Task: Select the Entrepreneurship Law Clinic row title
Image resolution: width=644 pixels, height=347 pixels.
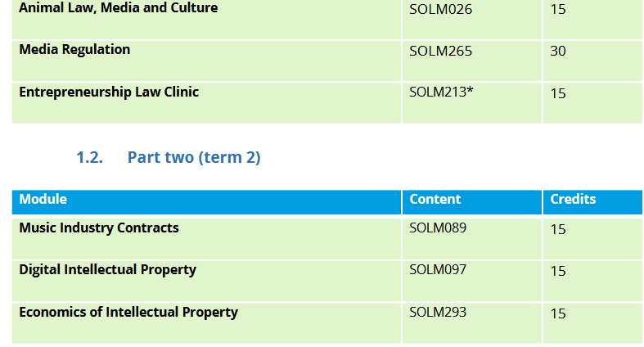Action: (109, 92)
